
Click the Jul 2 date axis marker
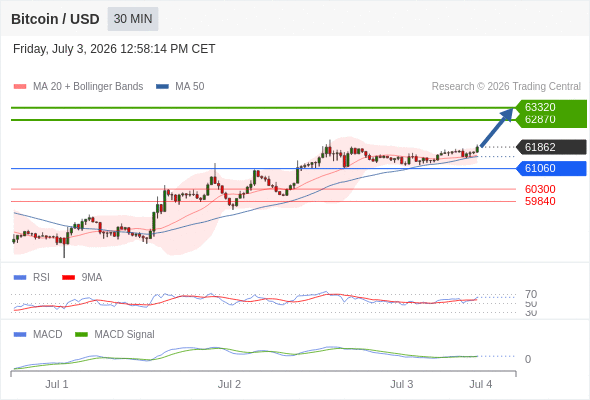pos(229,384)
